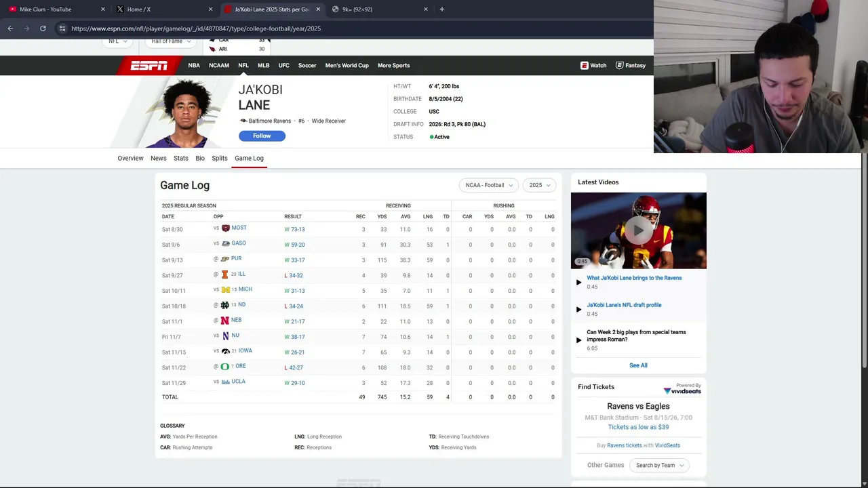Select the Game Log tab
The height and width of the screenshot is (488, 868).
pos(249,158)
